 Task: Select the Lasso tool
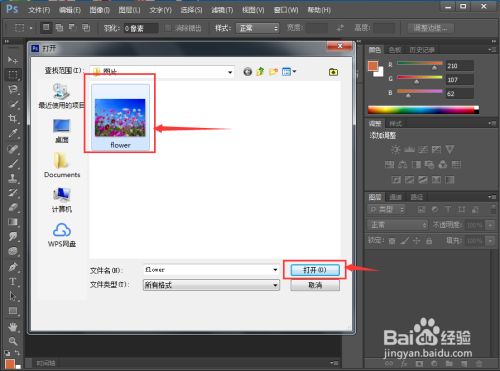tap(13, 89)
